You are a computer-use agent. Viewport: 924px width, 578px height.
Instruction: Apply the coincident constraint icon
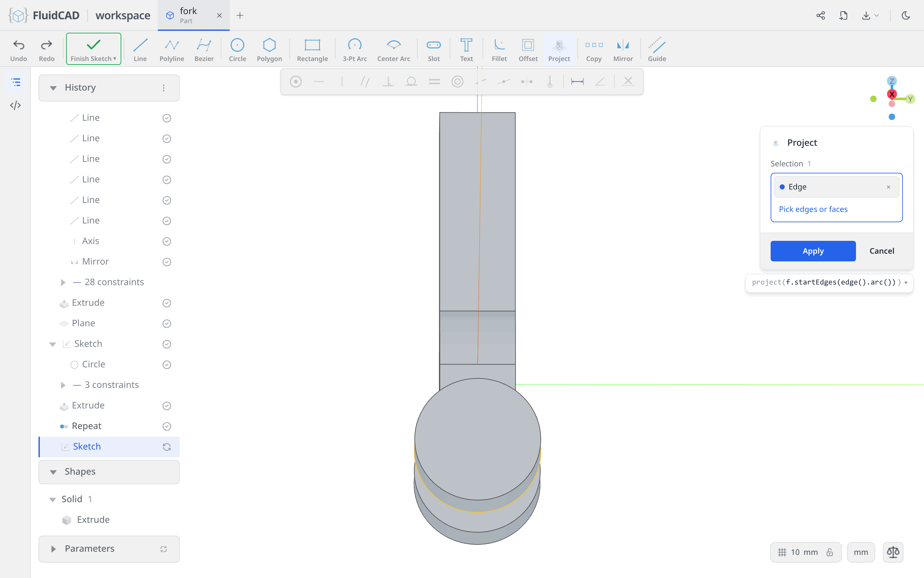pyautogui.click(x=295, y=82)
